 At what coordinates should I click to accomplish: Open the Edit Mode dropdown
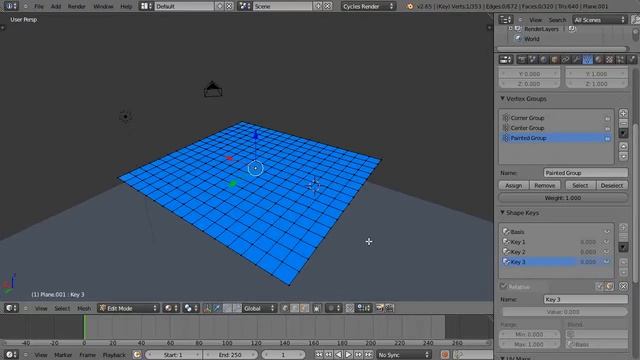click(128, 308)
